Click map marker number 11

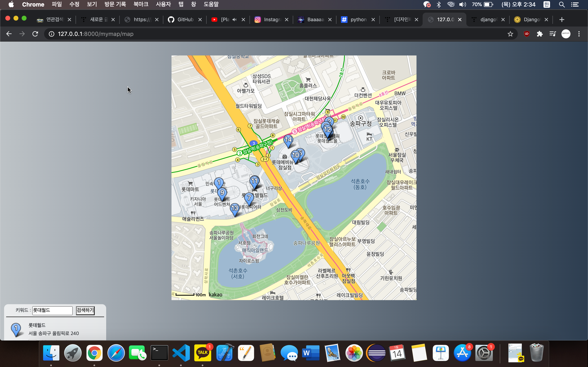click(x=254, y=181)
